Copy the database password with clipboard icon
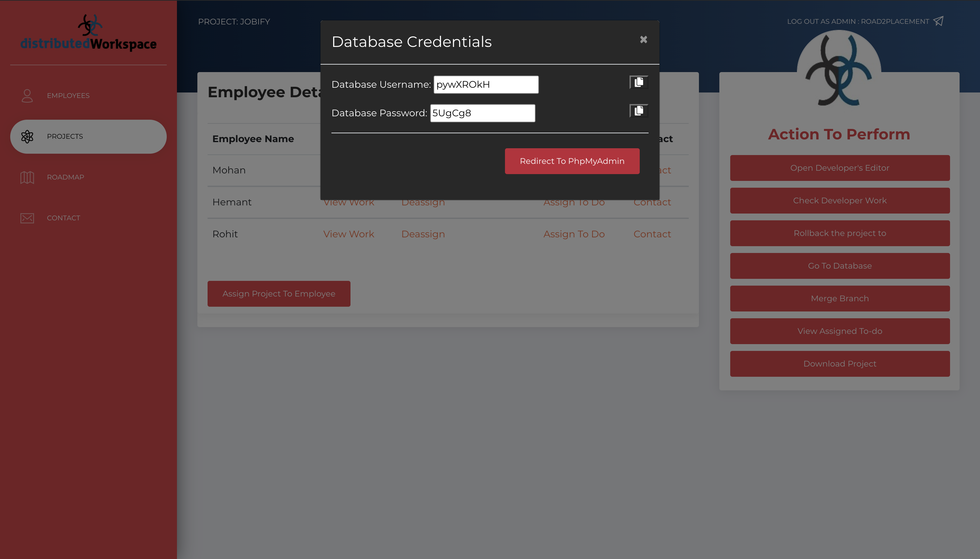Image resolution: width=980 pixels, height=559 pixels. [x=638, y=111]
